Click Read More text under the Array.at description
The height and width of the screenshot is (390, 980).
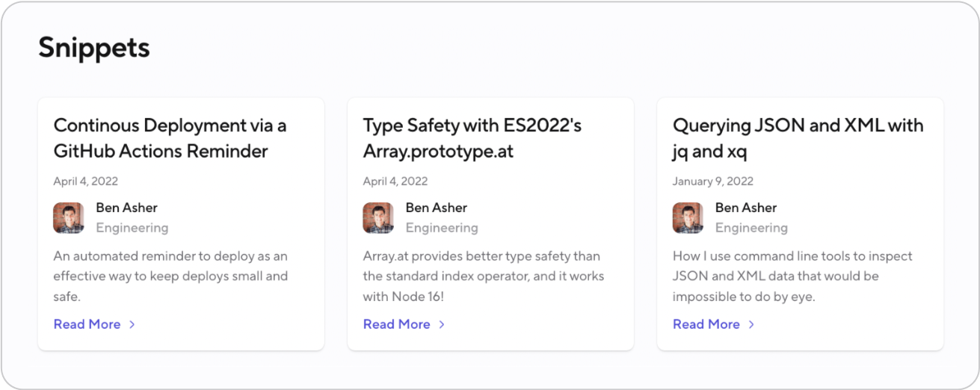396,324
